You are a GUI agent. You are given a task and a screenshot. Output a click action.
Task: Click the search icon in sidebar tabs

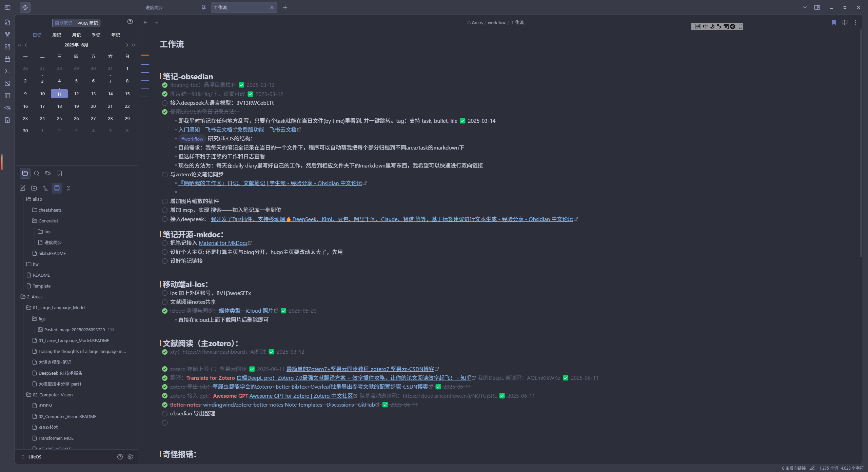(37, 173)
